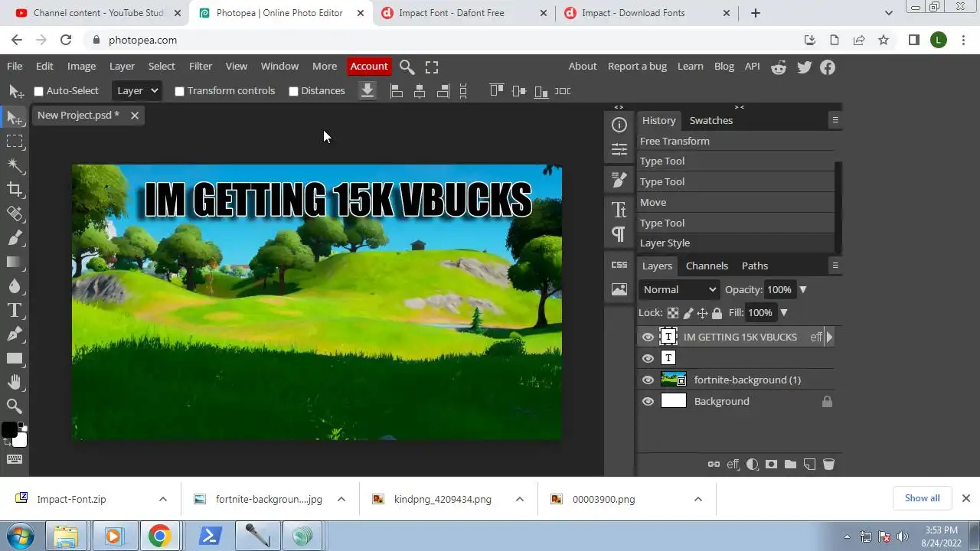Image resolution: width=980 pixels, height=551 pixels.
Task: Switch to the Paths tab
Action: [755, 266]
